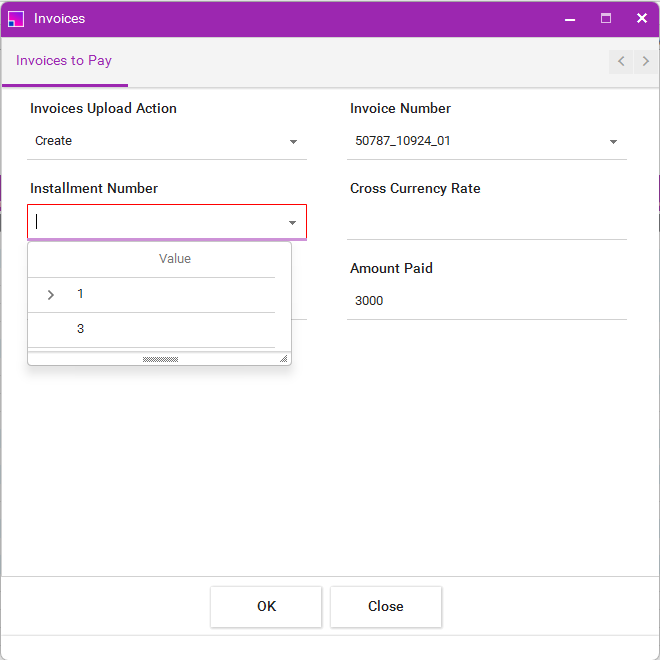This screenshot has height=660, width=661.
Task: Click the Cross Currency Rate field
Action: pos(486,222)
